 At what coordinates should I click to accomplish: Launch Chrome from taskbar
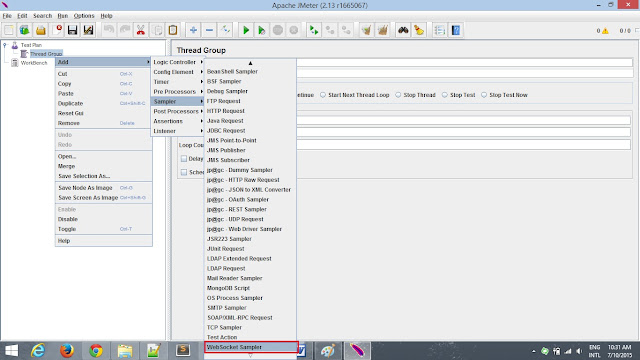tap(96, 351)
